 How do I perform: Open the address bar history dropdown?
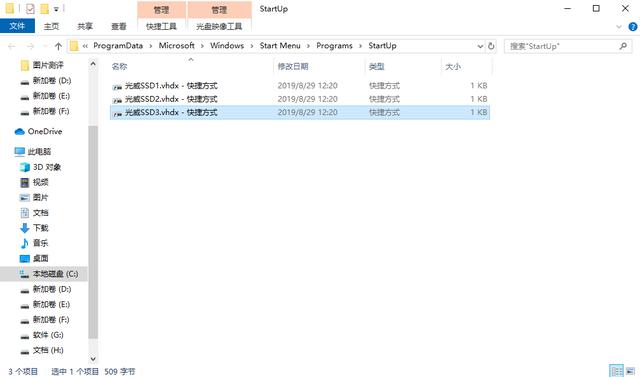tap(480, 46)
